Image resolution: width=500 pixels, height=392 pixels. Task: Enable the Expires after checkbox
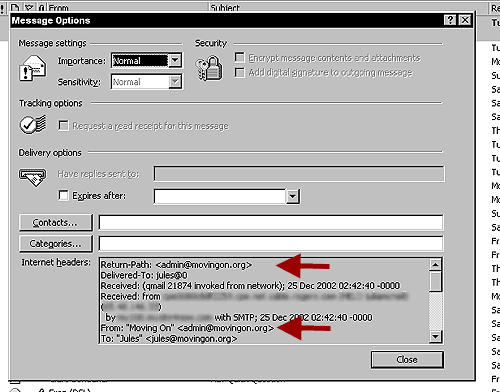(x=63, y=195)
